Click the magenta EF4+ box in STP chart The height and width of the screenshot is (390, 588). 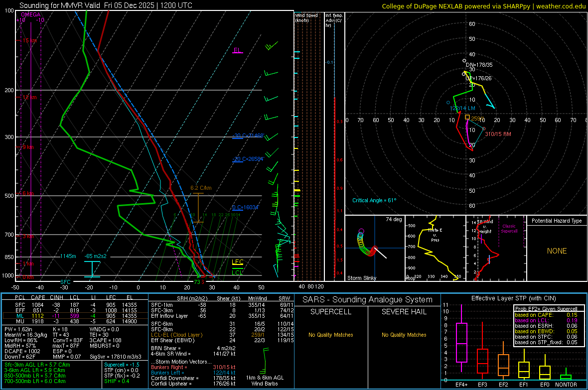pos(461,342)
